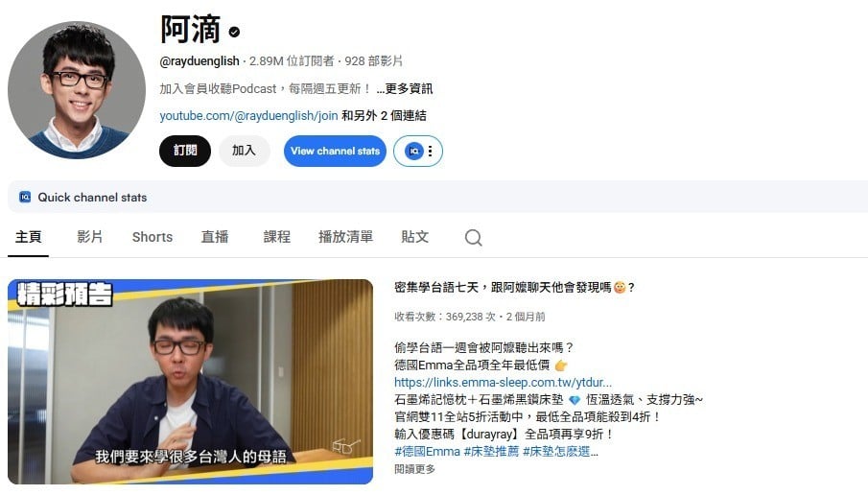Play the featured 精彩預告 video thumbnail

point(190,382)
